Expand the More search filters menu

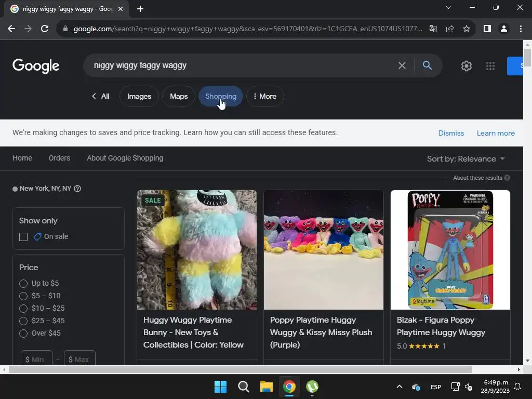(x=265, y=96)
